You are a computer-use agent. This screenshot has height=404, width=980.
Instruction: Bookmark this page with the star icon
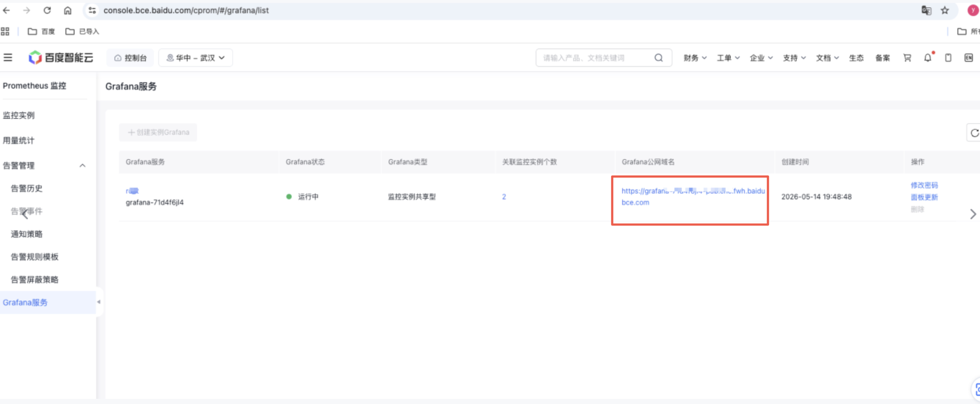pyautogui.click(x=944, y=10)
